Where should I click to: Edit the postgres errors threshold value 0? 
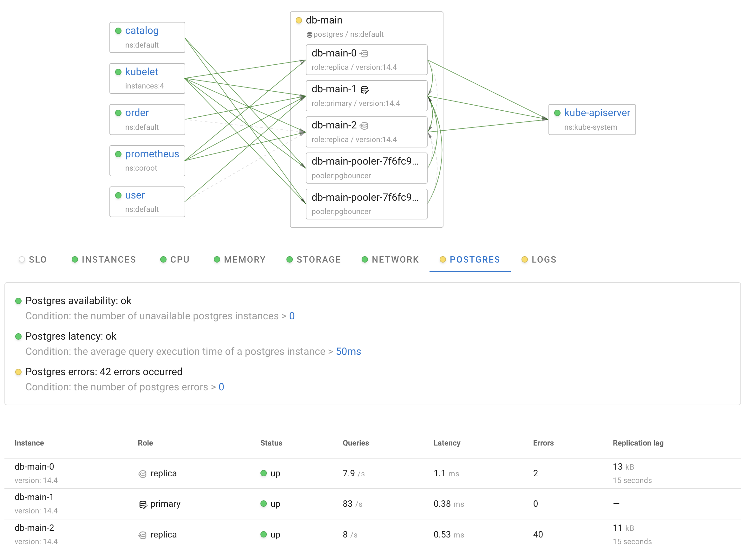pos(221,387)
